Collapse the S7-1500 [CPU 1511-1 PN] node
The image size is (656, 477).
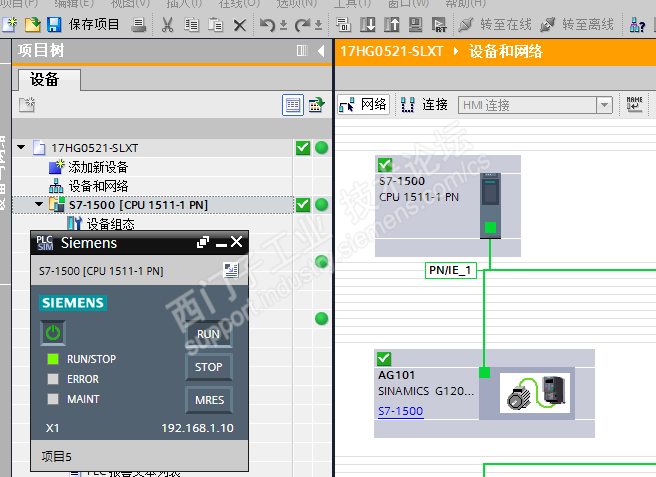39,204
